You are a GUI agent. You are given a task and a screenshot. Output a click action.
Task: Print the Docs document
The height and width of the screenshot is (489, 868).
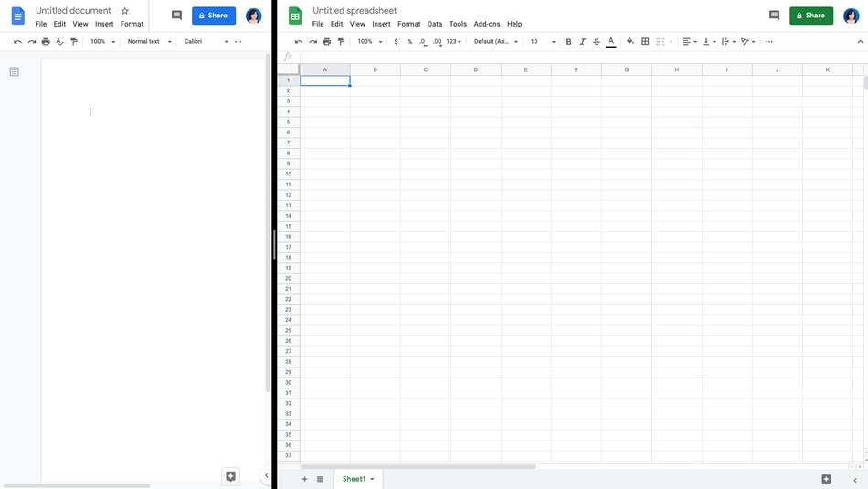pyautogui.click(x=46, y=41)
